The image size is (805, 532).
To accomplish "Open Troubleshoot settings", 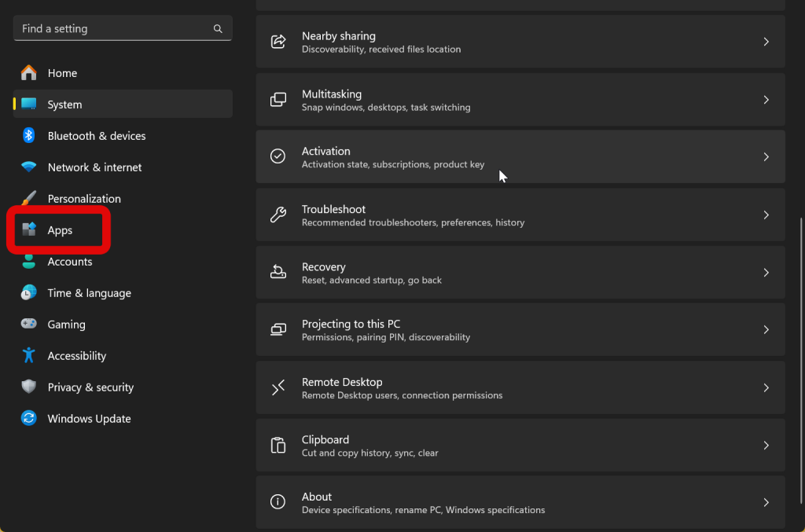I will [x=519, y=215].
